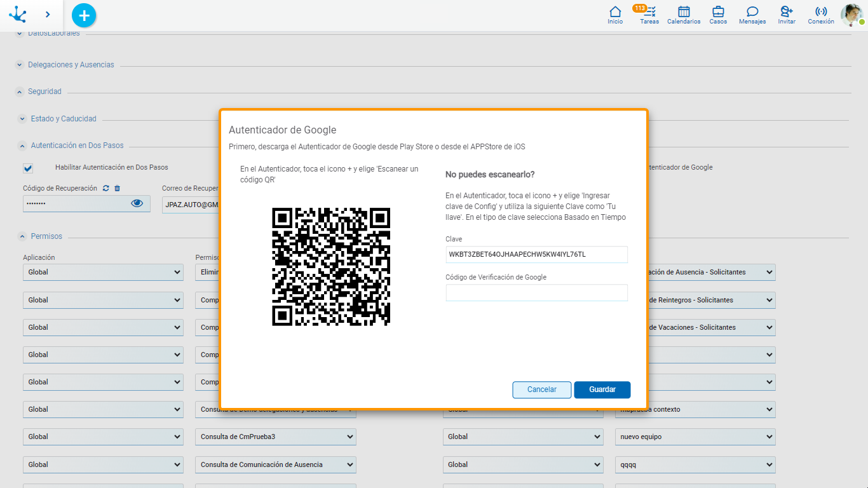Collapse the Permisos section
Screen dimensions: 868x488
pyautogui.click(x=23, y=236)
